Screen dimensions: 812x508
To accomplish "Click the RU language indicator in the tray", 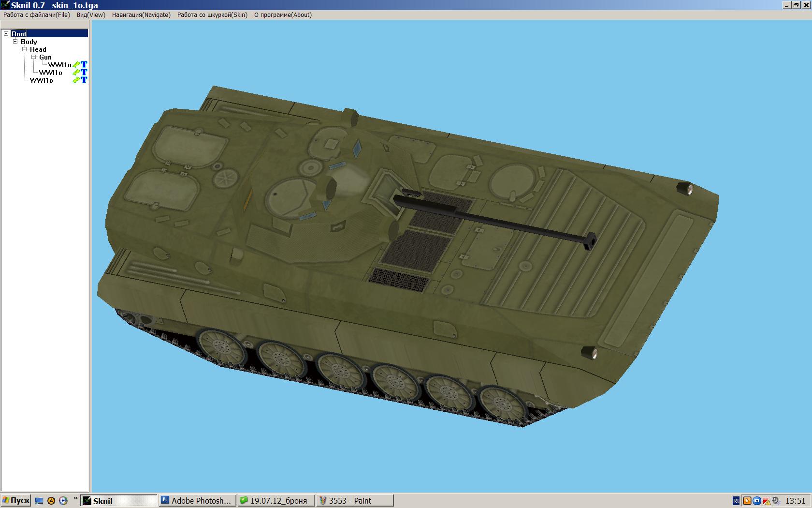I will click(736, 501).
